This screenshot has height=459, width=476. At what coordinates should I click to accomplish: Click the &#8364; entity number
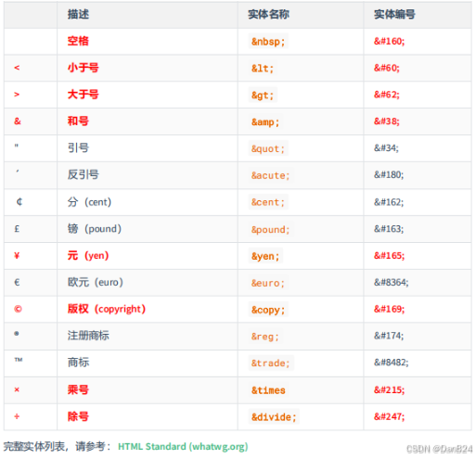pyautogui.click(x=392, y=282)
